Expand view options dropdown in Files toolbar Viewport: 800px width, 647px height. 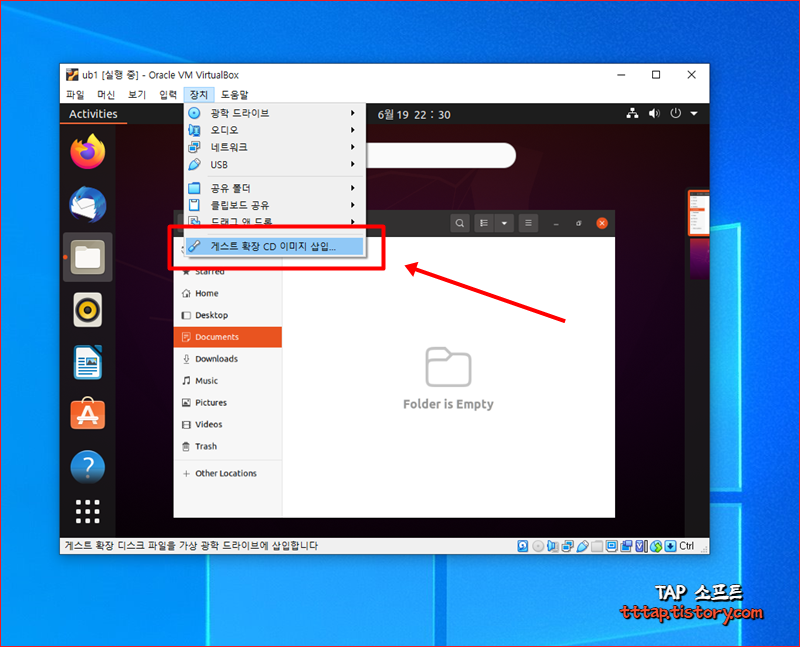(504, 223)
